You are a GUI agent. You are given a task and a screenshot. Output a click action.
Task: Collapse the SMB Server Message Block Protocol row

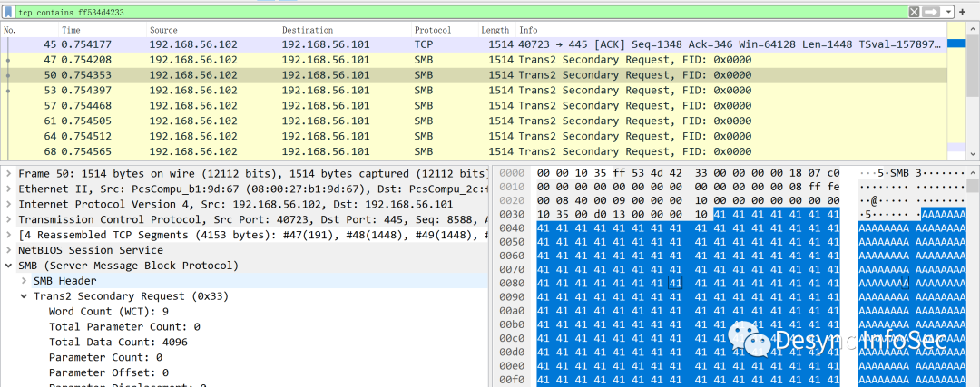tap(8, 266)
